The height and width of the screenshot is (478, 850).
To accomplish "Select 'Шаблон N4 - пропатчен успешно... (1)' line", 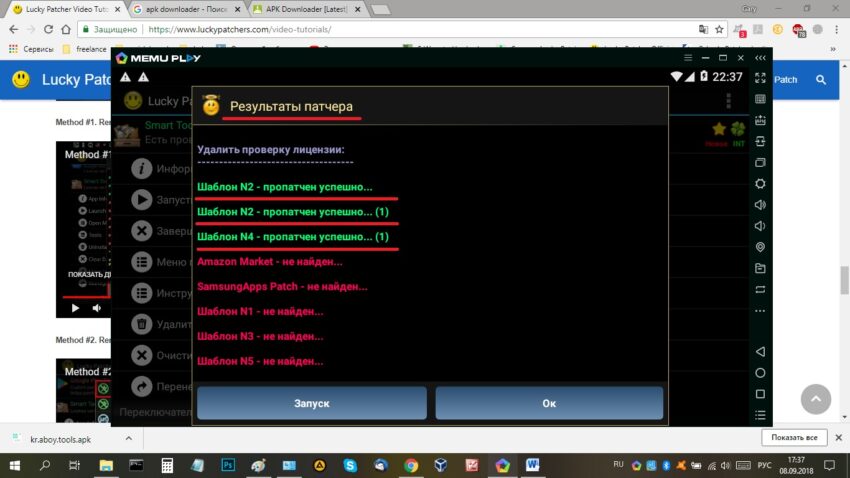I will pos(293,237).
